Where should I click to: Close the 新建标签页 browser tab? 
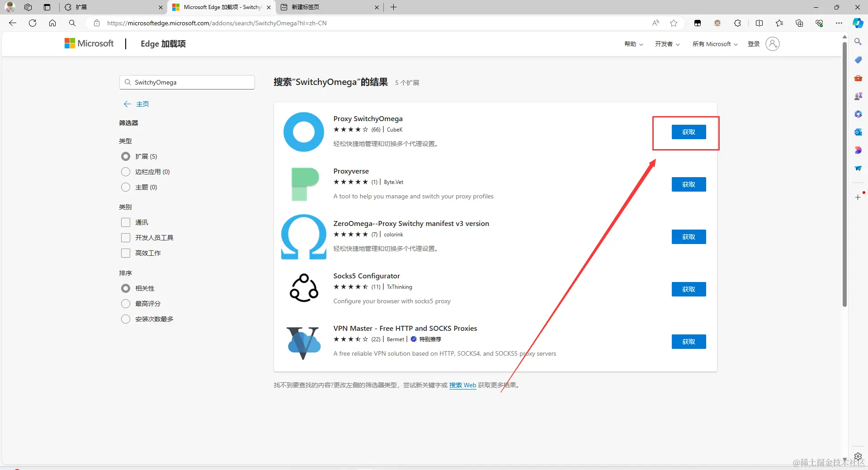click(377, 7)
